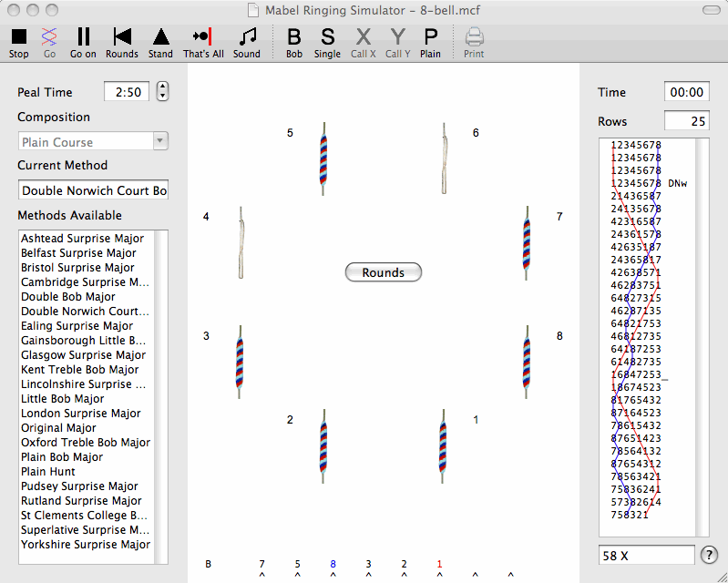Open the Plain Course composition dropdown
728x583 pixels.
(93, 141)
